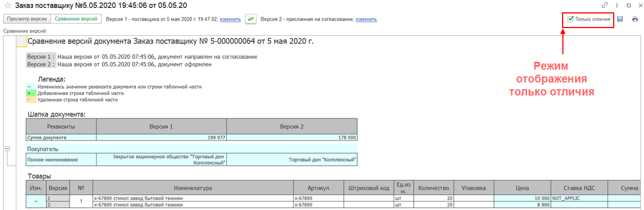
Task: Save comparison report floppy disk icon
Action: click(620, 19)
